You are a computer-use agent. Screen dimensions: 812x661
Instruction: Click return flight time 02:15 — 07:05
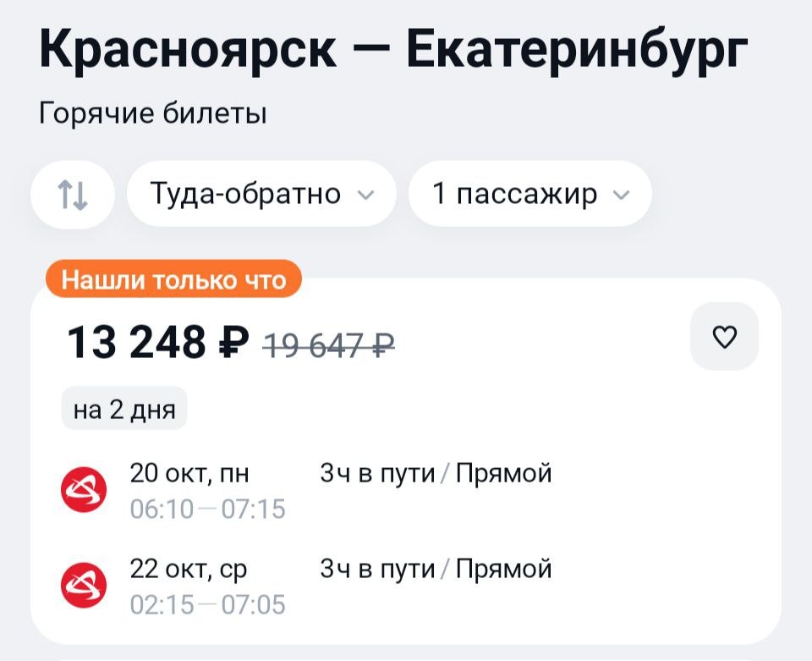click(207, 605)
